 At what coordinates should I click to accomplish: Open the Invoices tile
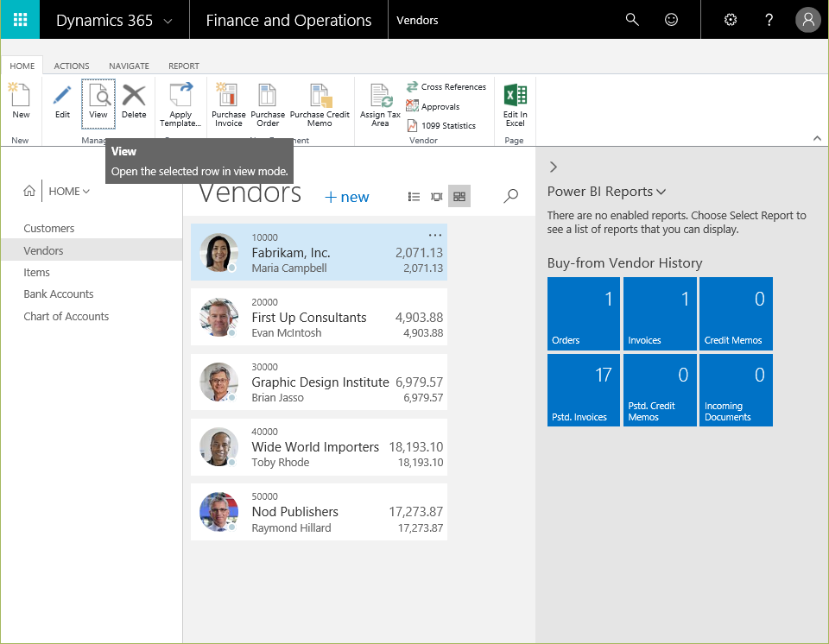[x=660, y=313]
